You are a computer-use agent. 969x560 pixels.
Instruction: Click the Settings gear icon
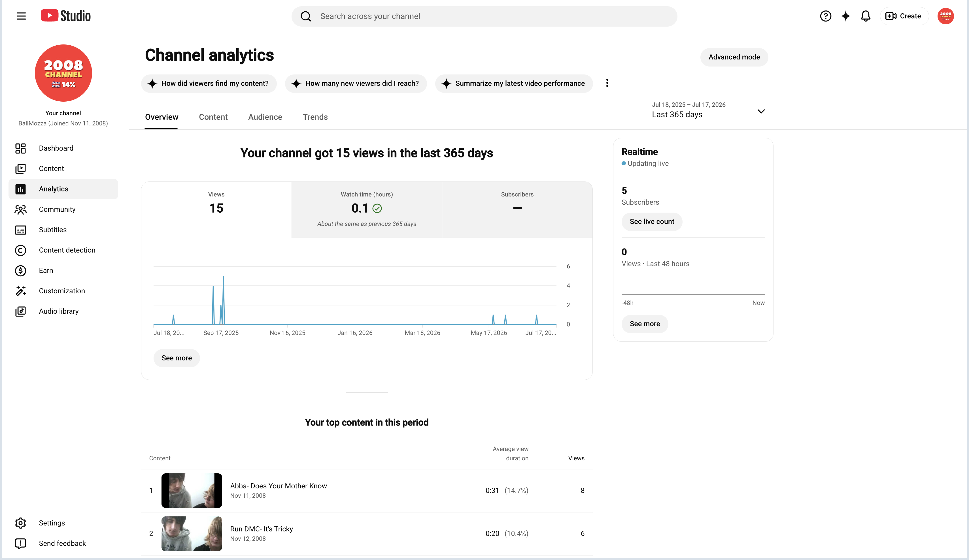[x=20, y=523]
